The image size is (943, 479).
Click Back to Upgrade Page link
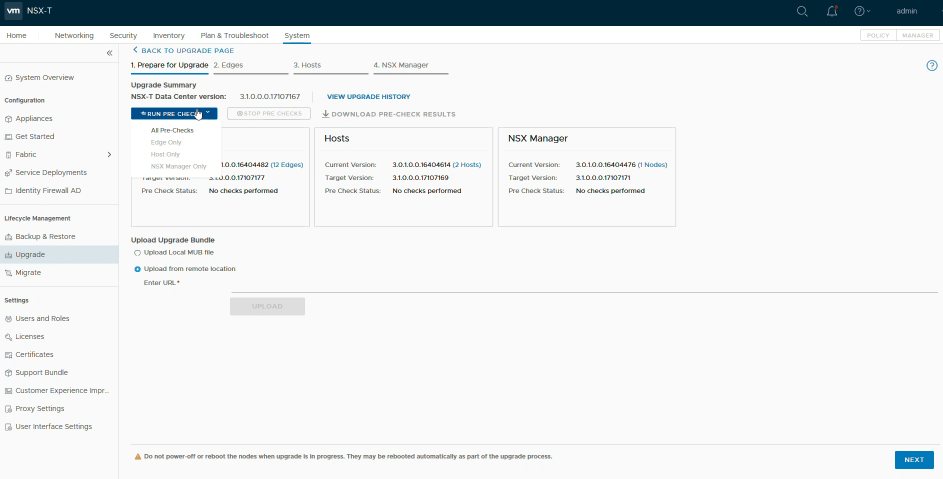pos(187,49)
